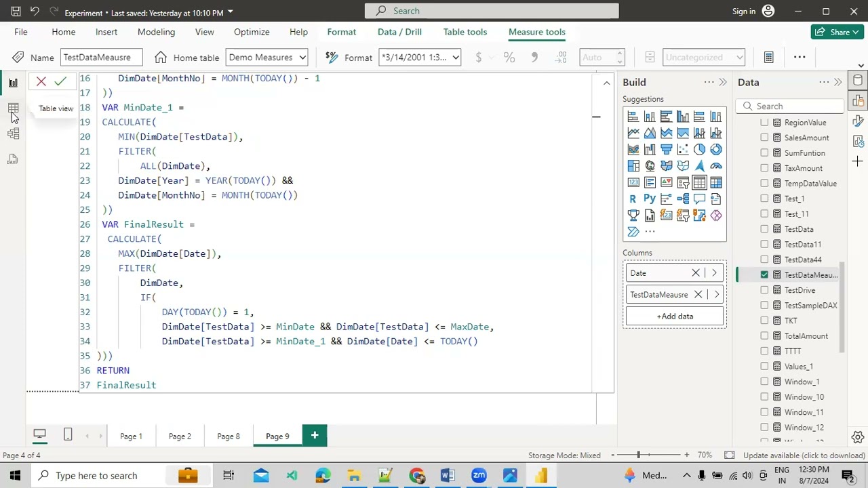Image resolution: width=868 pixels, height=488 pixels.
Task: Choose the Python visual
Action: [x=650, y=199]
